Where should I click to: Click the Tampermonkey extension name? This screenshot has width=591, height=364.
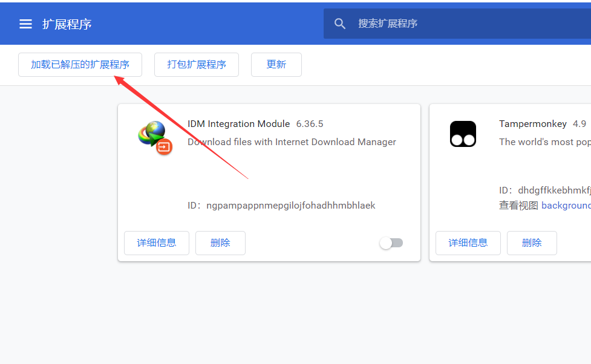click(x=532, y=124)
